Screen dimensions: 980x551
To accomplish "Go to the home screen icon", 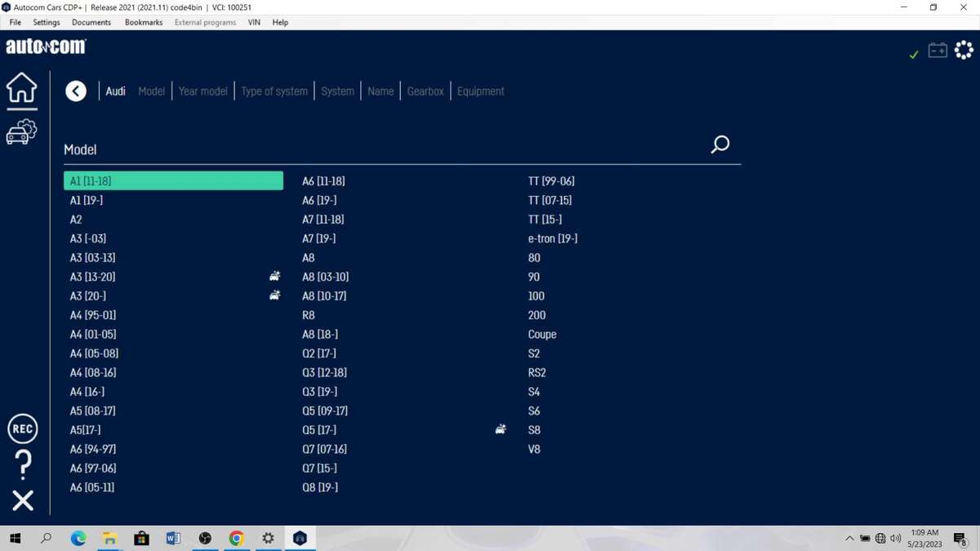I will (x=22, y=88).
